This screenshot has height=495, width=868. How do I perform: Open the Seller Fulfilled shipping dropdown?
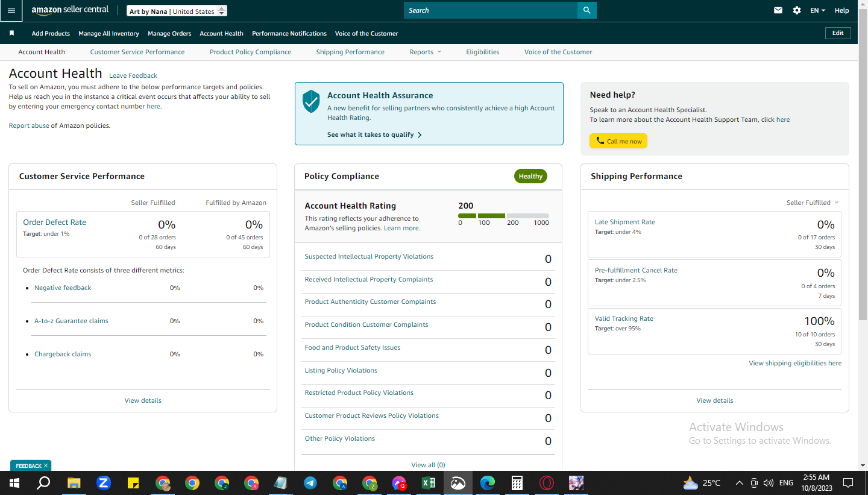pos(813,203)
